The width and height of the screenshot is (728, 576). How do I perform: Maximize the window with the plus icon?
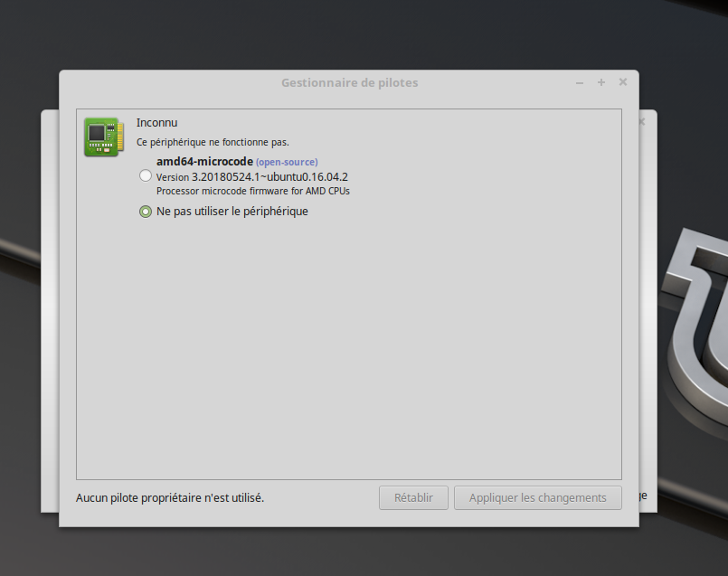click(x=601, y=83)
